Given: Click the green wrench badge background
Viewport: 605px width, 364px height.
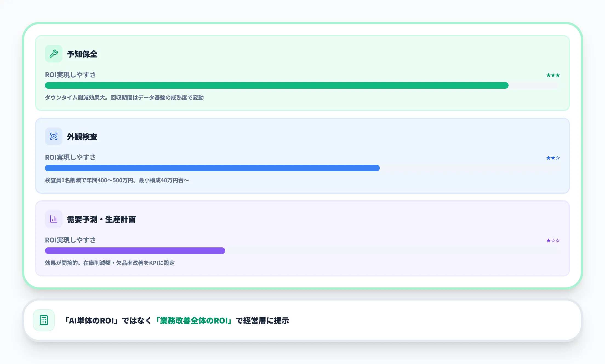Looking at the screenshot, I should (53, 54).
